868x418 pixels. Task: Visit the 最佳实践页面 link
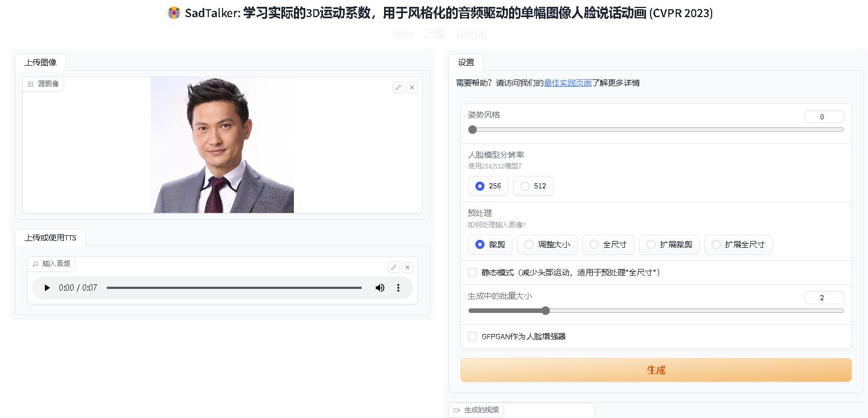(568, 83)
